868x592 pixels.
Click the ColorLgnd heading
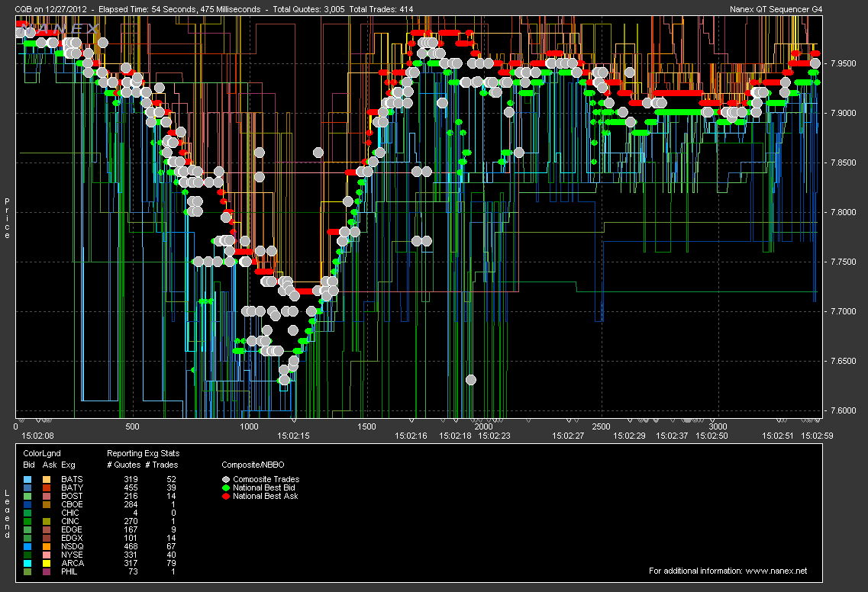(x=42, y=453)
